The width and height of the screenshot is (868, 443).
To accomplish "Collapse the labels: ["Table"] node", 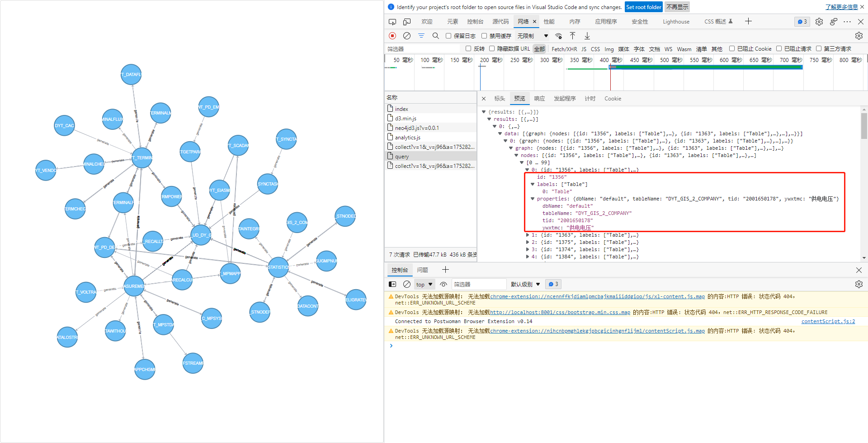I will 533,184.
